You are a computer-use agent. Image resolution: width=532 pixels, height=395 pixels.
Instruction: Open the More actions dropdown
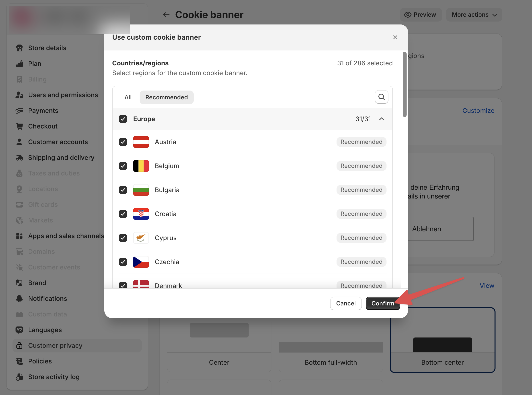pos(474,14)
